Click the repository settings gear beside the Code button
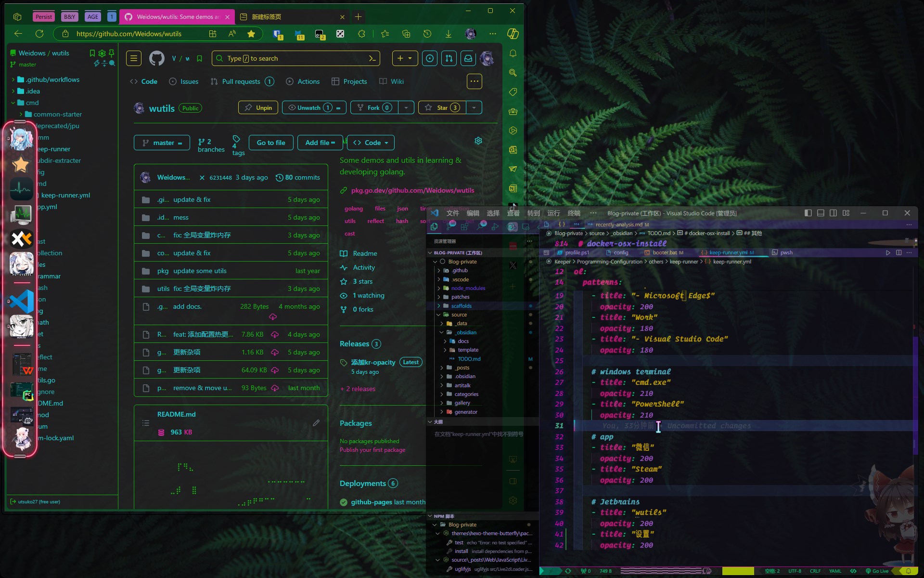The width and height of the screenshot is (924, 578). [478, 141]
